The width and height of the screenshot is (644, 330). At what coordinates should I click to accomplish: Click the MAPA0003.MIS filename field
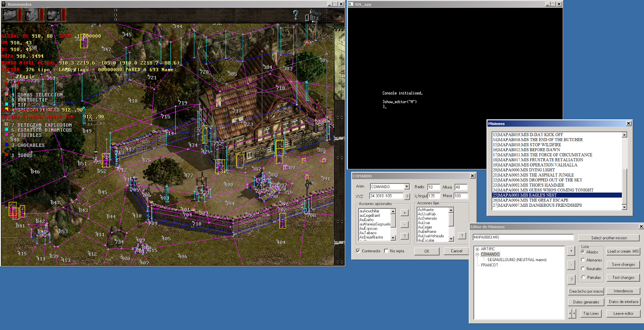[x=523, y=237]
